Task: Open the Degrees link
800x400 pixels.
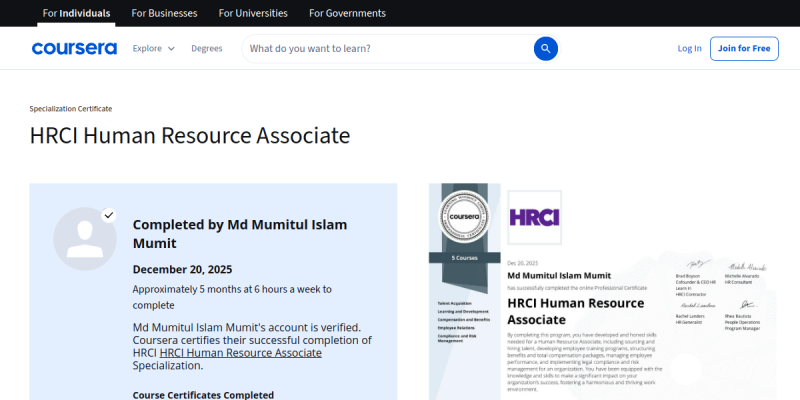Action: [x=207, y=48]
